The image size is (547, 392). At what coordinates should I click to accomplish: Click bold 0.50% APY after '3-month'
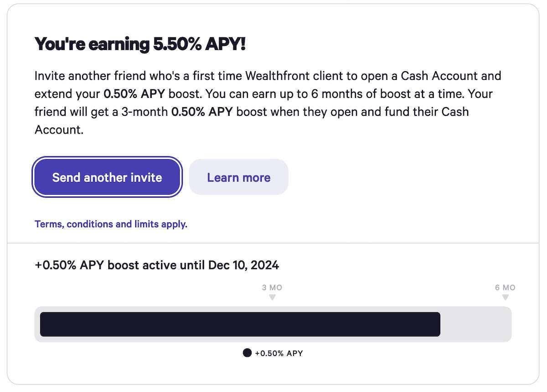point(202,112)
